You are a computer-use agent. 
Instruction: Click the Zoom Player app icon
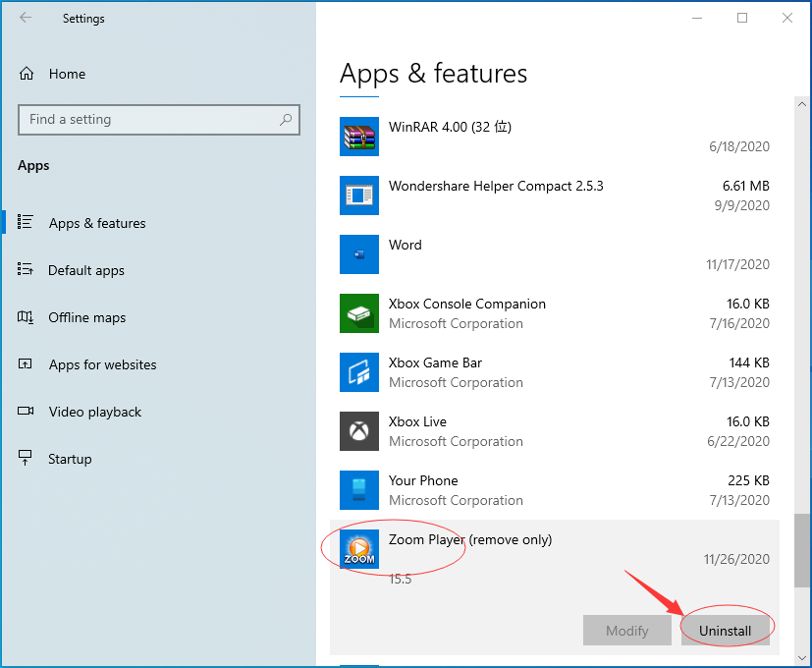tap(359, 549)
